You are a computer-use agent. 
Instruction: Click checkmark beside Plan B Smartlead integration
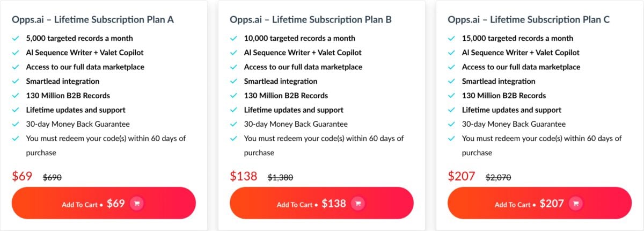click(233, 82)
